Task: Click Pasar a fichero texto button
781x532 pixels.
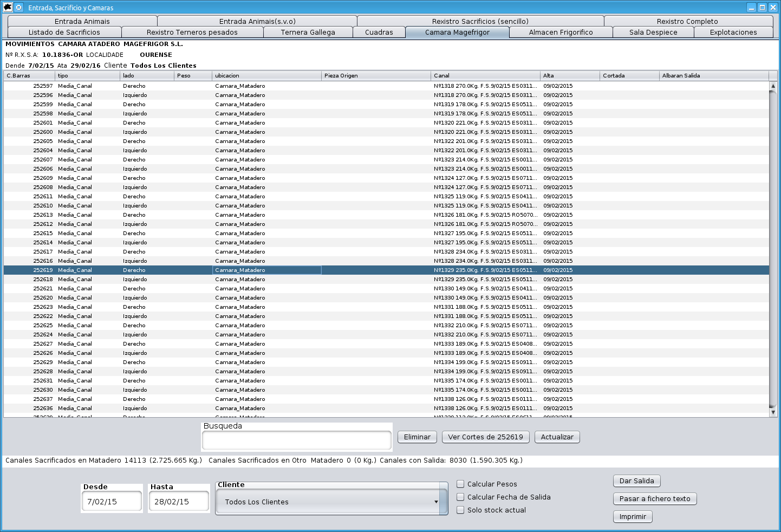Action: (x=655, y=498)
